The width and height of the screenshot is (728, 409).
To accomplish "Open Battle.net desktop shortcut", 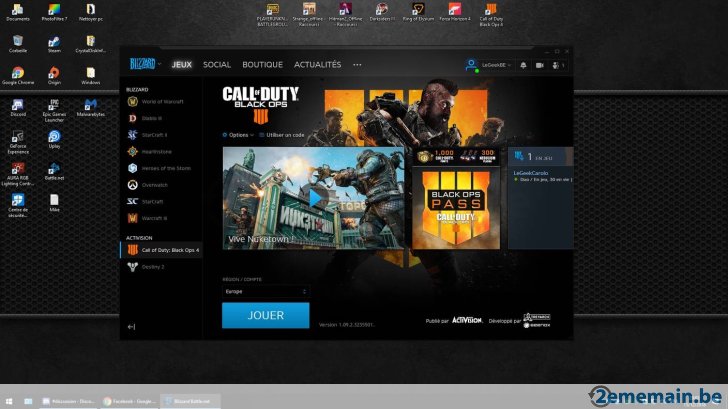I will [x=54, y=171].
